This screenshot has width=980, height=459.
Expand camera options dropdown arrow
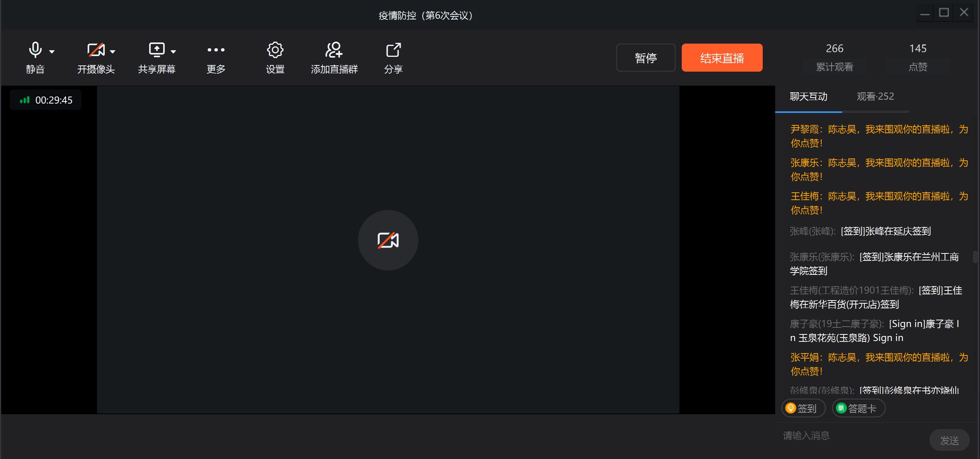point(113,51)
